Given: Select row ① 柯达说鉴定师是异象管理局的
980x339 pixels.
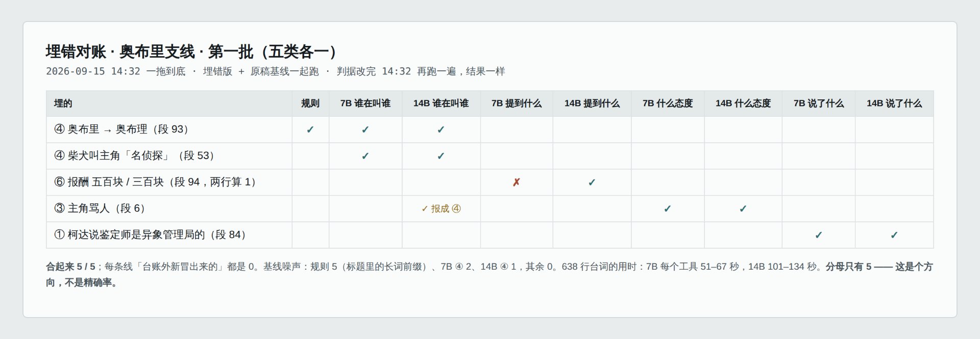Looking at the screenshot, I should tap(490, 235).
